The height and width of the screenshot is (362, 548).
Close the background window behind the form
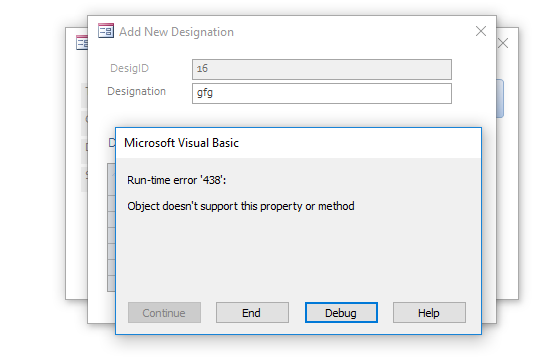(x=503, y=43)
